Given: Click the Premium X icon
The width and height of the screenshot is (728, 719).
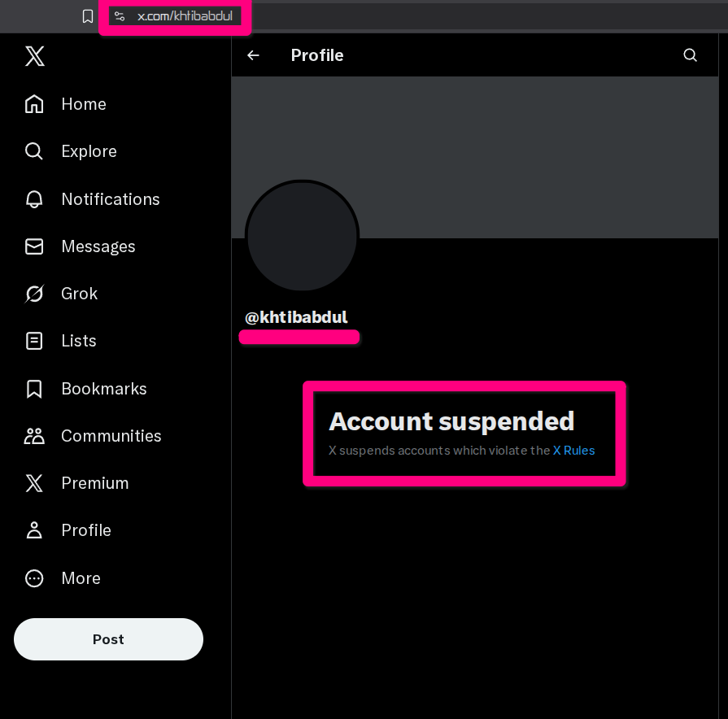Looking at the screenshot, I should [x=34, y=483].
